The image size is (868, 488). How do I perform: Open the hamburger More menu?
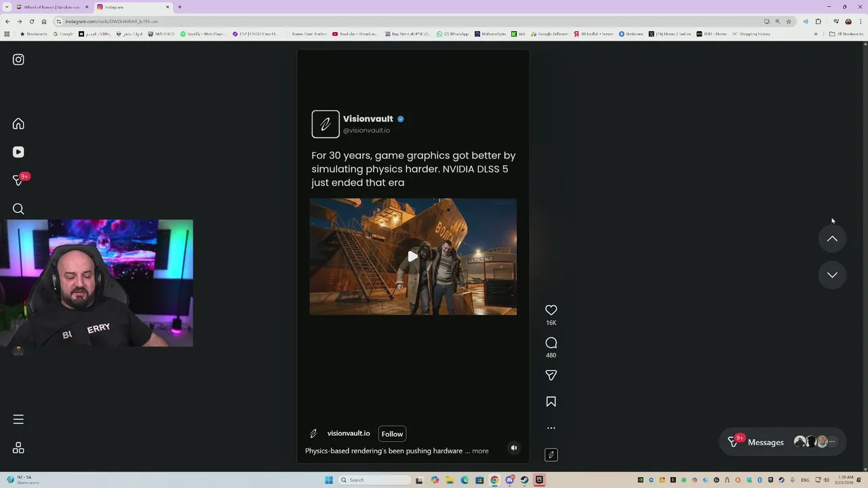[x=18, y=420]
